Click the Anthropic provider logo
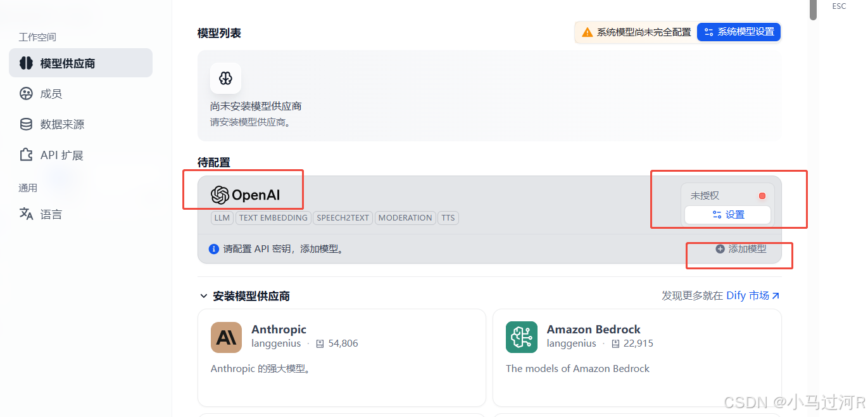The height and width of the screenshot is (417, 868). click(226, 337)
